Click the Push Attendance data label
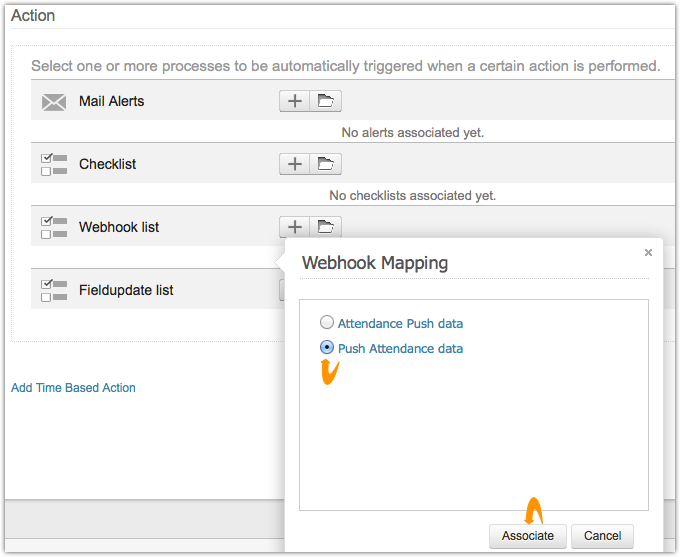The image size is (680, 557). pos(400,349)
